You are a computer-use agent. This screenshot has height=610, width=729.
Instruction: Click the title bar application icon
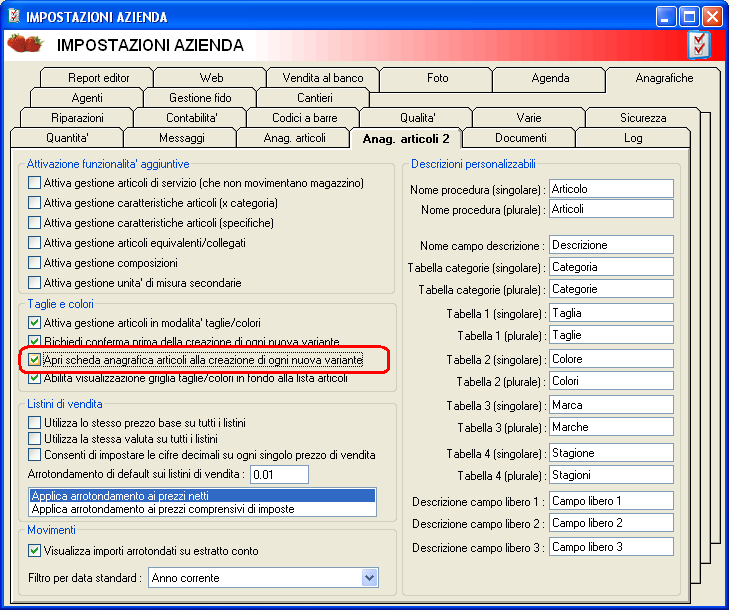coord(14,16)
